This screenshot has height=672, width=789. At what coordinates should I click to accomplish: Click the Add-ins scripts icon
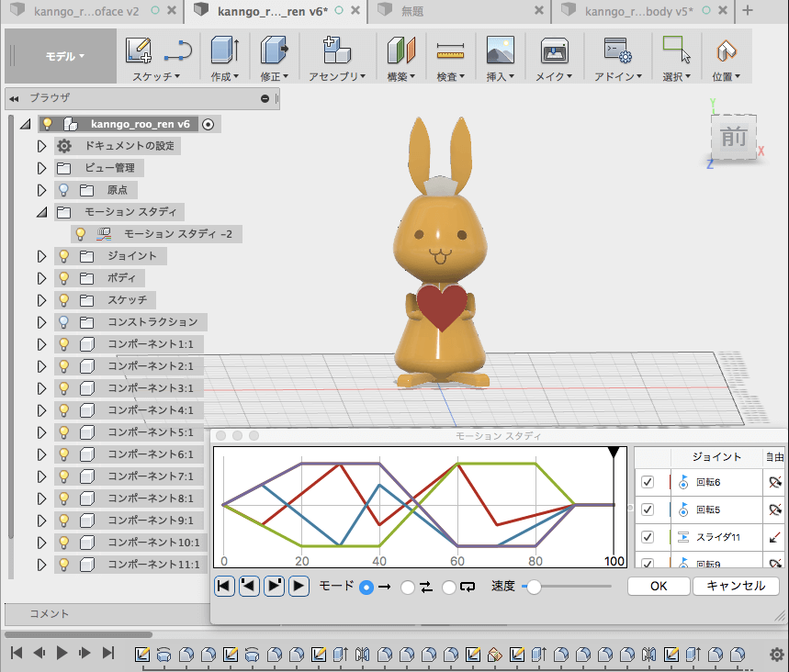616,50
